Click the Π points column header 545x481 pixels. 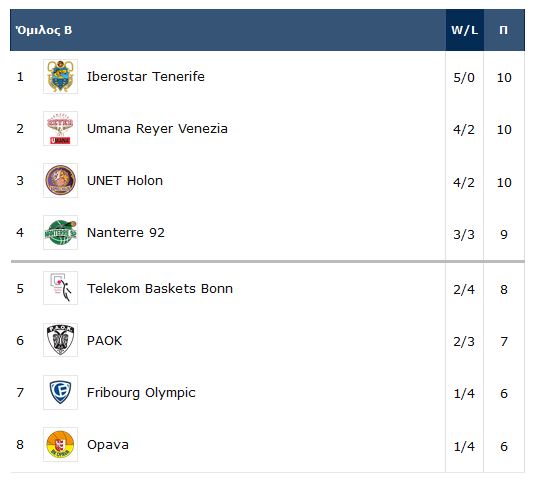tap(504, 30)
